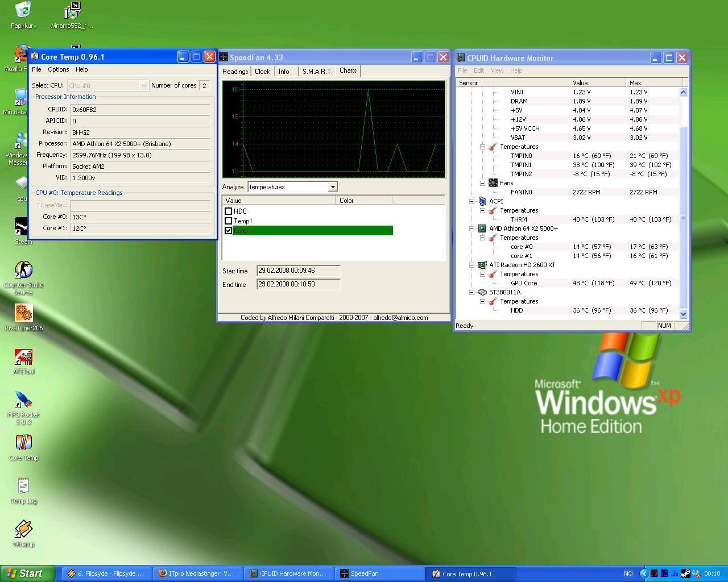Collapse Temperatures node above TMPIN0
Screen dimensions: 728x582
point(482,147)
